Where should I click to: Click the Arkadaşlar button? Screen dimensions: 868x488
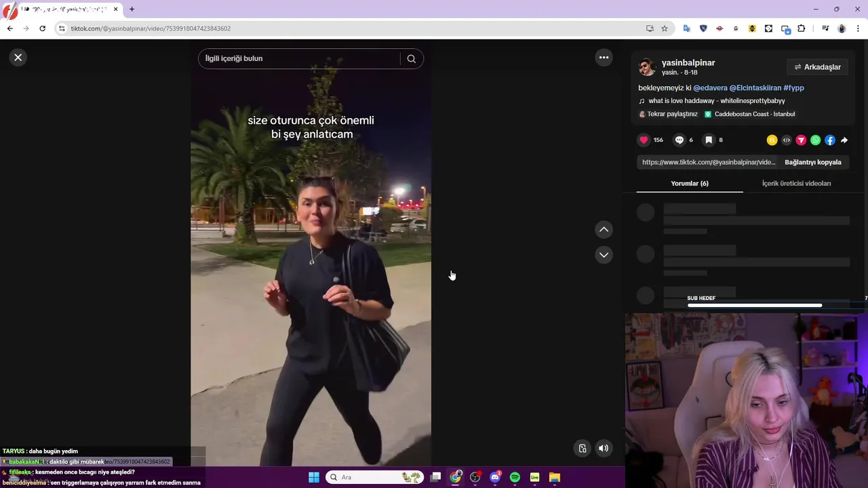818,67
